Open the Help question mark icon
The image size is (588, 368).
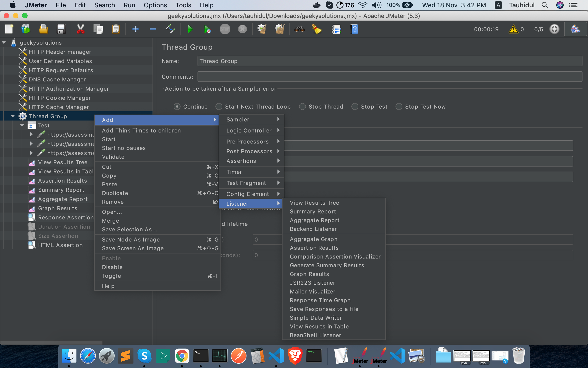coord(354,29)
